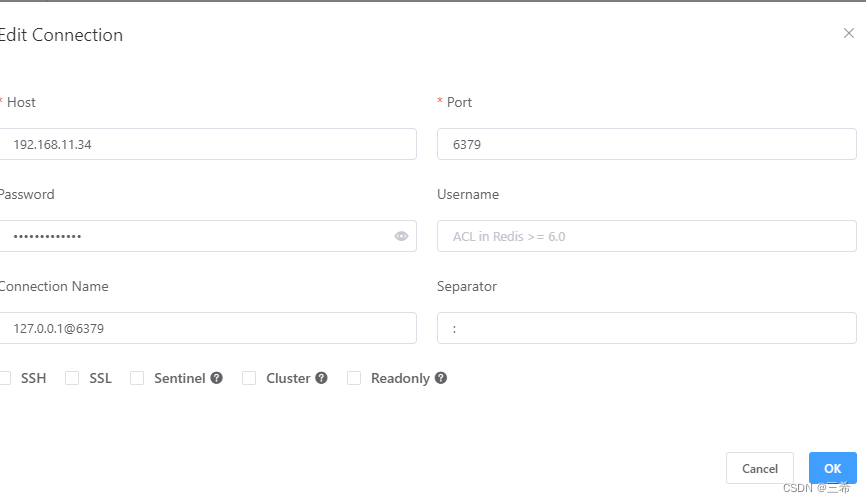Viewport: 866px width, 503px height.
Task: Click the Username label
Action: pos(468,194)
